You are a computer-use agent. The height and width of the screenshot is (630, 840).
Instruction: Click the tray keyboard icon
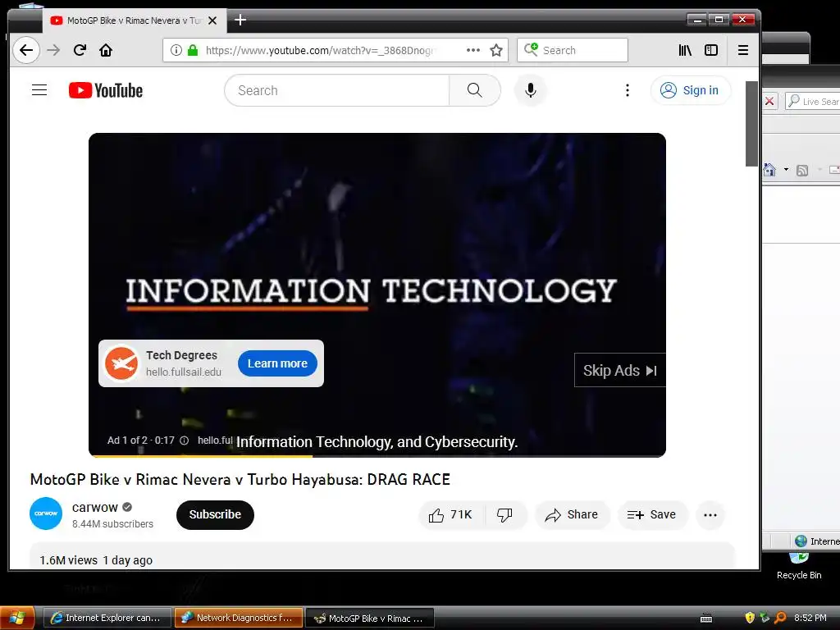tap(706, 619)
